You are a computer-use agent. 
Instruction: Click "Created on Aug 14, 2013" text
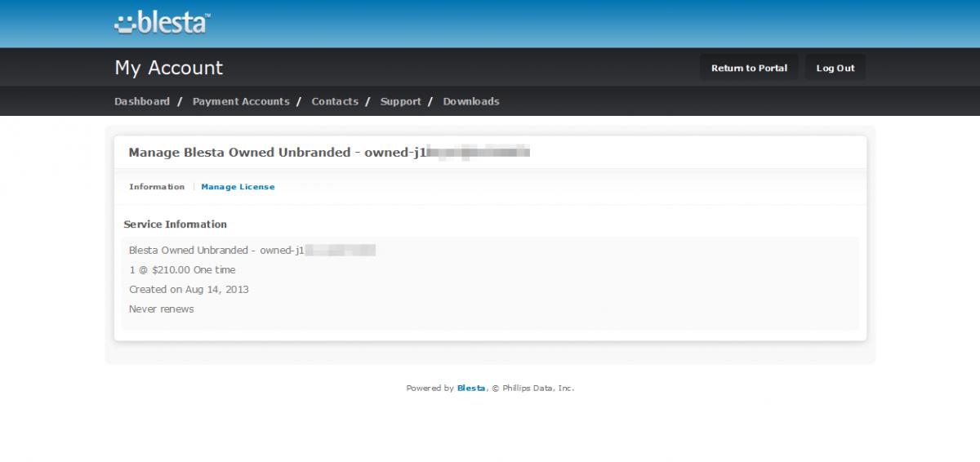[x=189, y=289]
